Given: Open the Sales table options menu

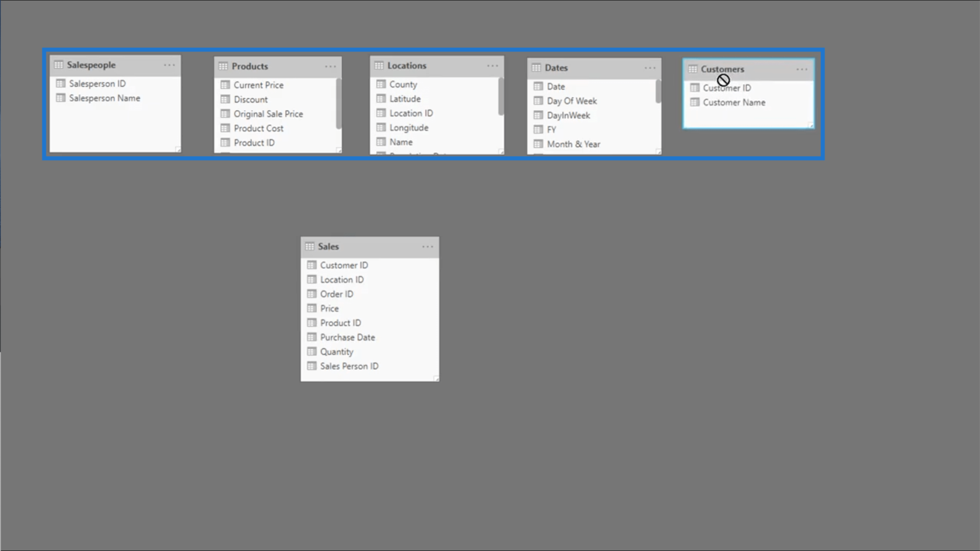Looking at the screenshot, I should 428,247.
